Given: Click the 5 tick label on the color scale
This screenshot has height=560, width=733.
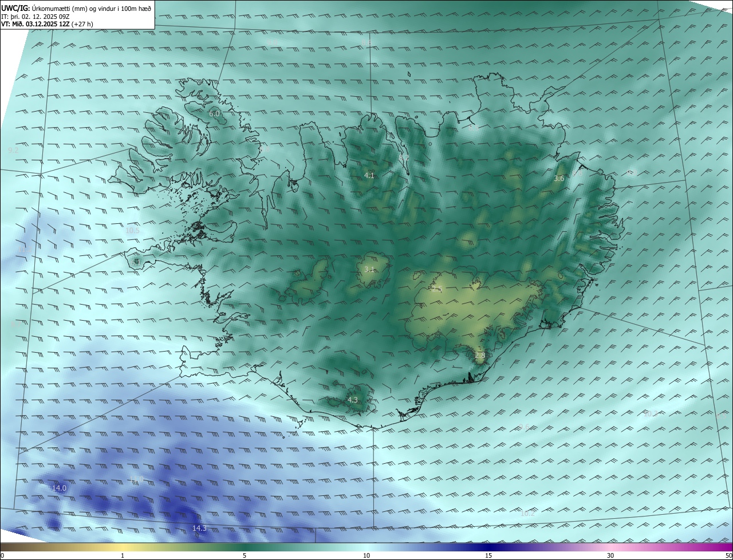Looking at the screenshot, I should click(x=245, y=555).
